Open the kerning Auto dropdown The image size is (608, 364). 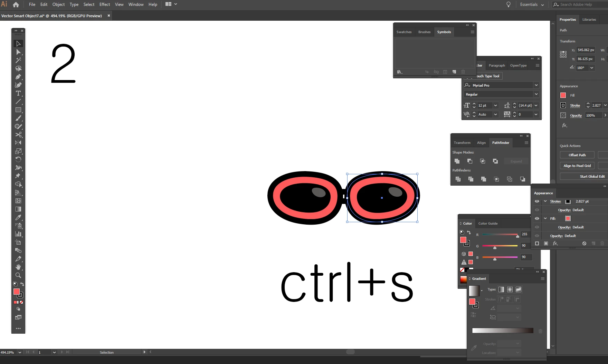[x=495, y=115]
